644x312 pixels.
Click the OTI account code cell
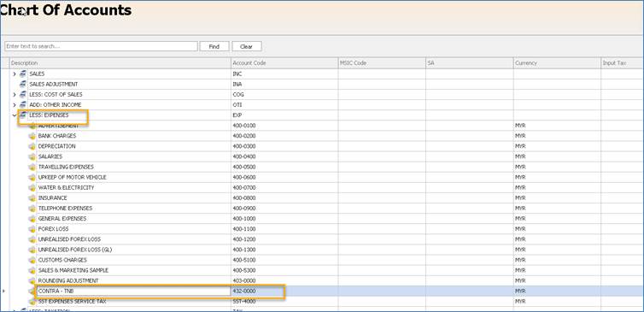(x=237, y=105)
